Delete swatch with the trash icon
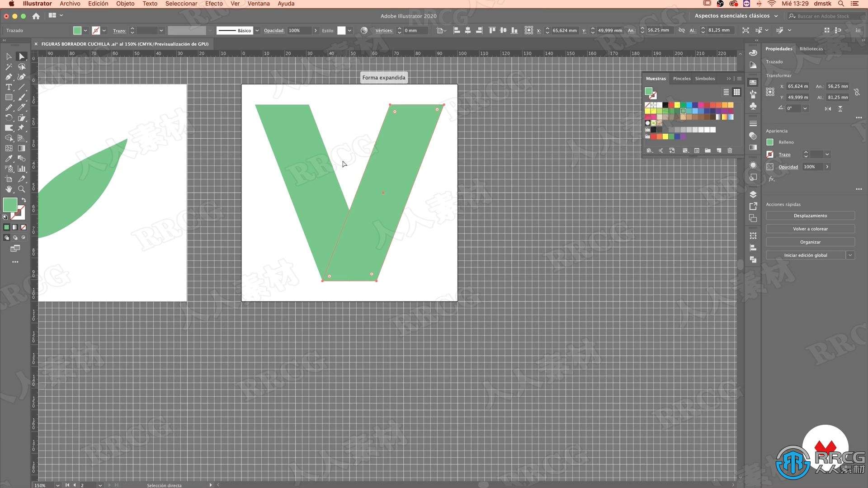868x488 pixels. 730,150
